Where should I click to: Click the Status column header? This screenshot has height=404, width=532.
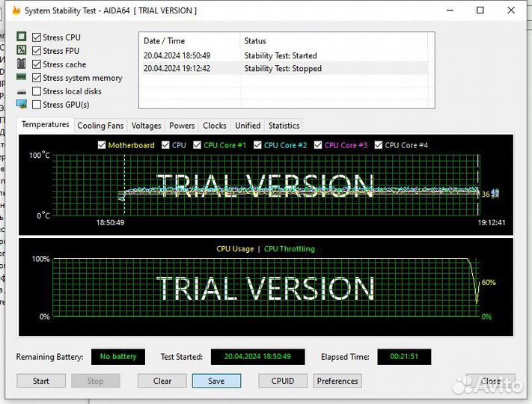(x=334, y=41)
